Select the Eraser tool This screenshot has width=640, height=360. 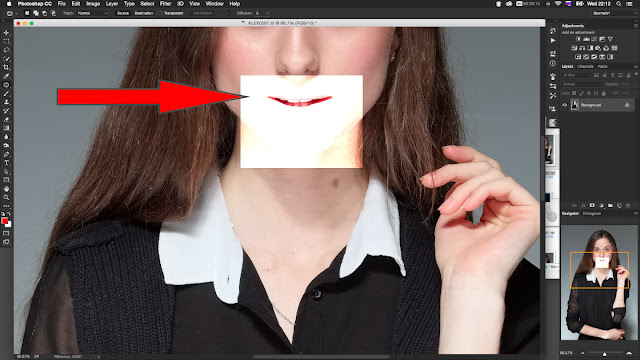(x=6, y=120)
